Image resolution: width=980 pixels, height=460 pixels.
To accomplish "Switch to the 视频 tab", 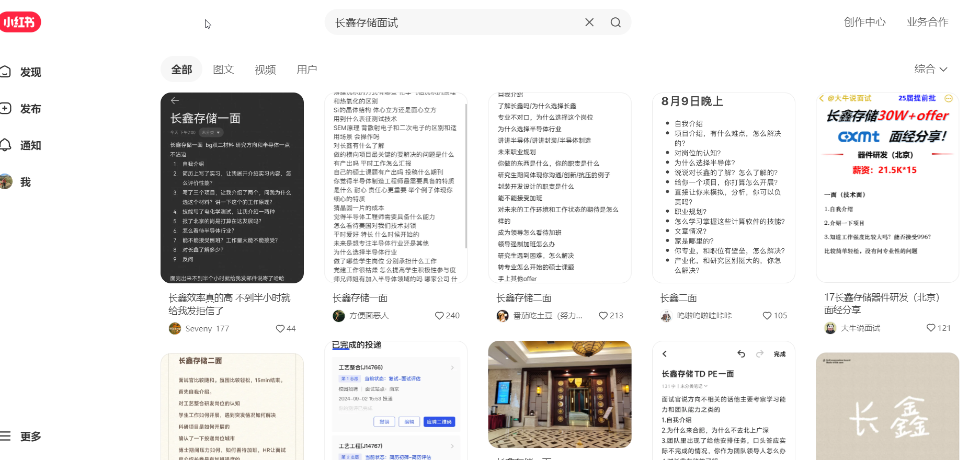I will click(265, 70).
